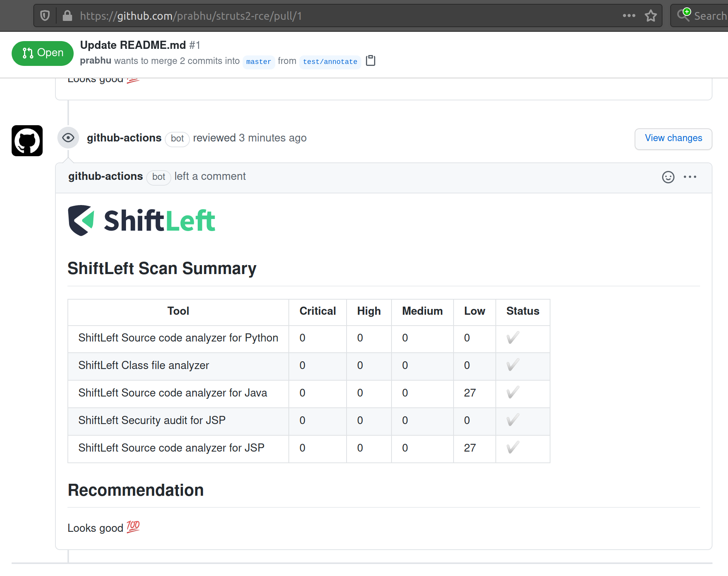Click the GitHub URL in the address bar
The width and height of the screenshot is (728, 576).
191,16
